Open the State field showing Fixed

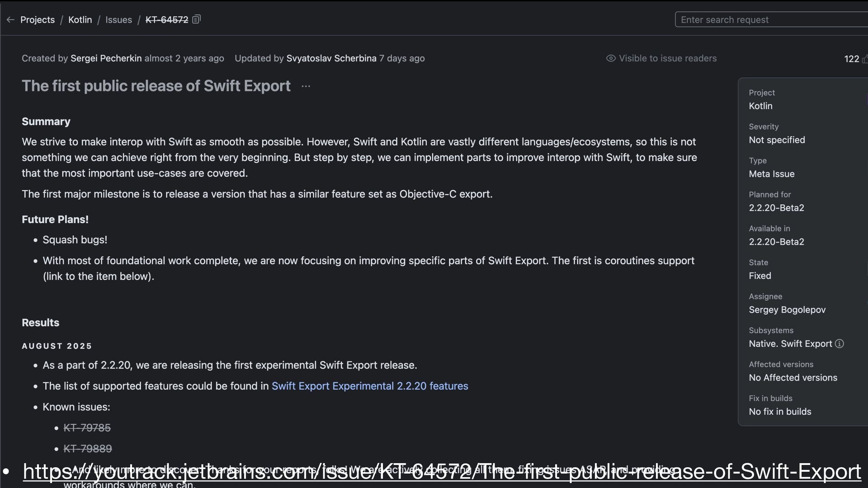pyautogui.click(x=760, y=276)
